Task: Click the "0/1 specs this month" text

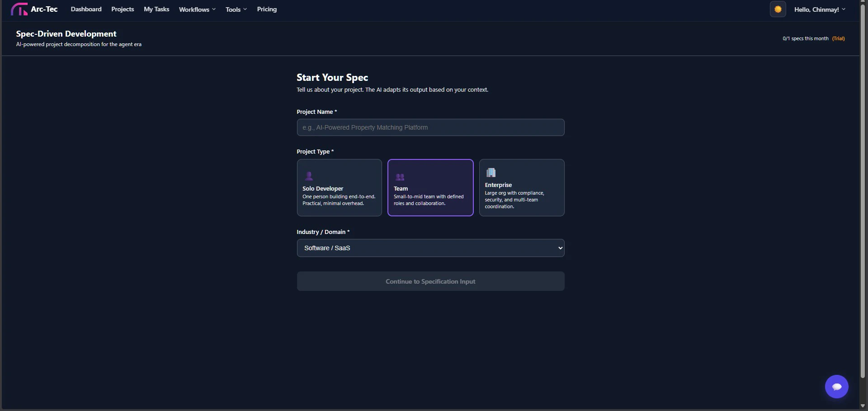Action: click(x=806, y=38)
